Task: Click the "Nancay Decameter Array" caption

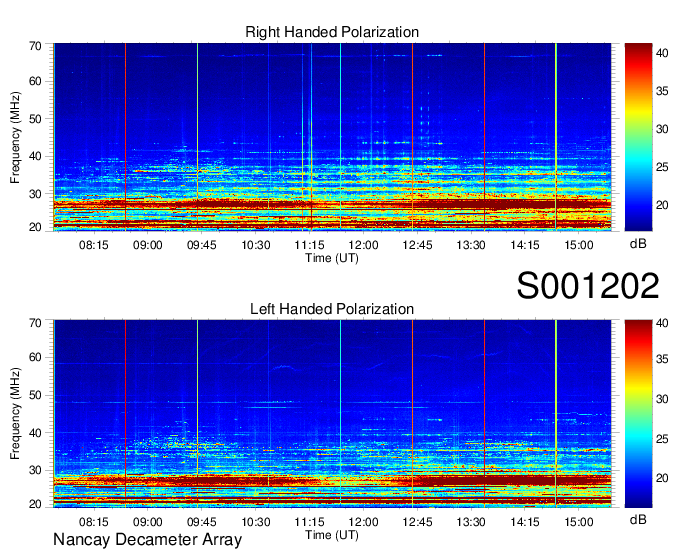Action: [147, 540]
